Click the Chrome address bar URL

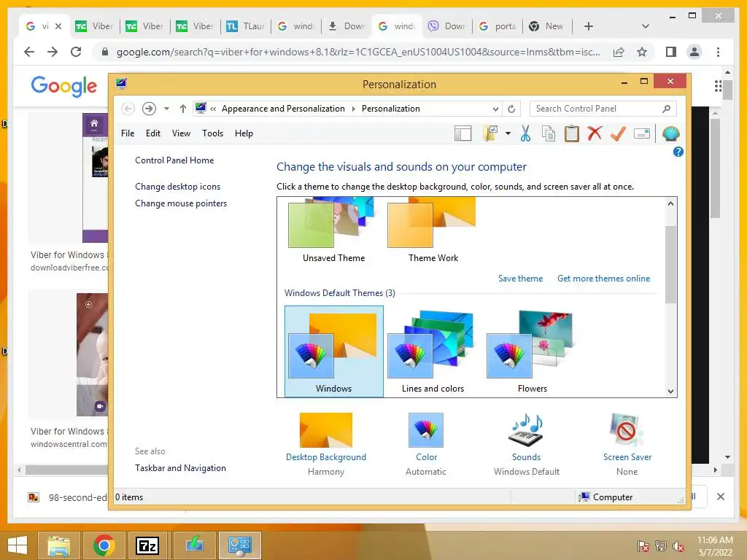(357, 52)
